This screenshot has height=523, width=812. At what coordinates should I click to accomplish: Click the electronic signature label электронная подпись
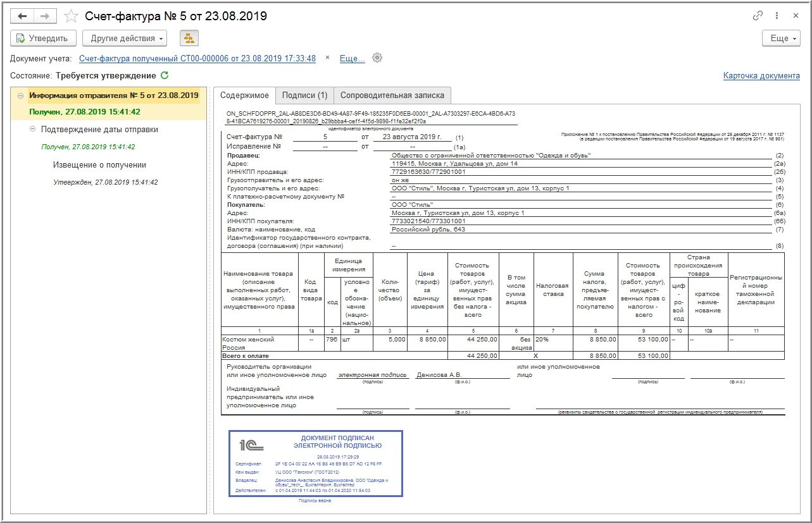point(372,375)
